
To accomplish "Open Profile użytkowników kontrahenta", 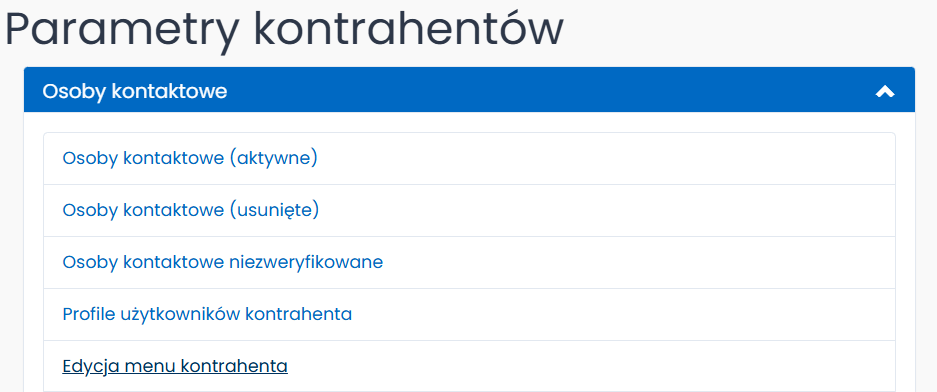I will (207, 314).
